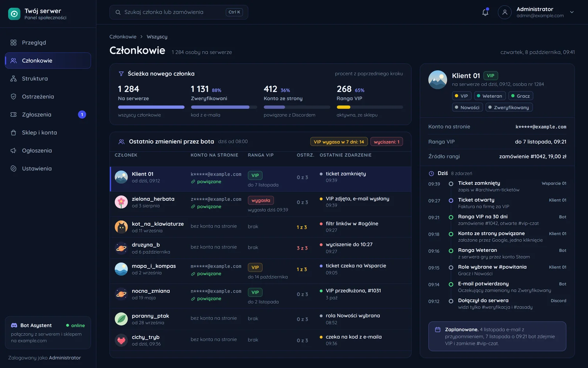
Task: Click the VIP badge in nocna_zmiana row
Action: pyautogui.click(x=255, y=292)
